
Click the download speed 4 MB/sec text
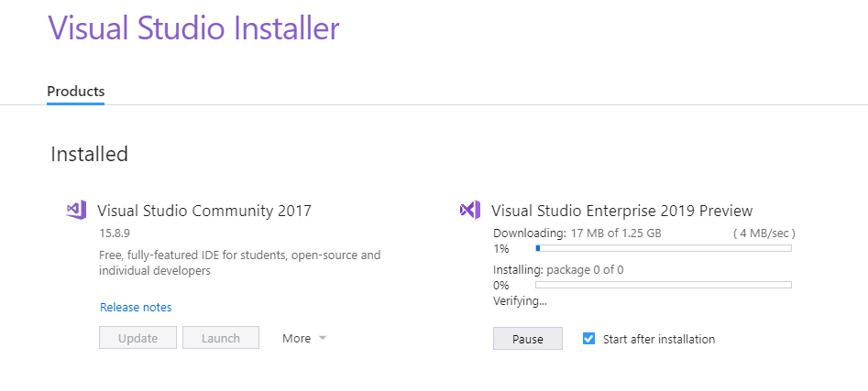[x=764, y=234]
